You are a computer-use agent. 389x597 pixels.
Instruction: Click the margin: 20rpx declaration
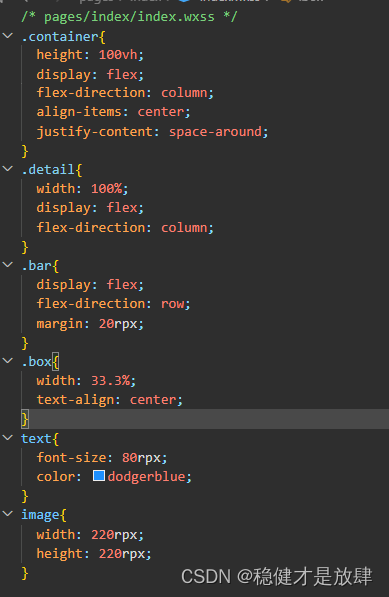click(90, 324)
